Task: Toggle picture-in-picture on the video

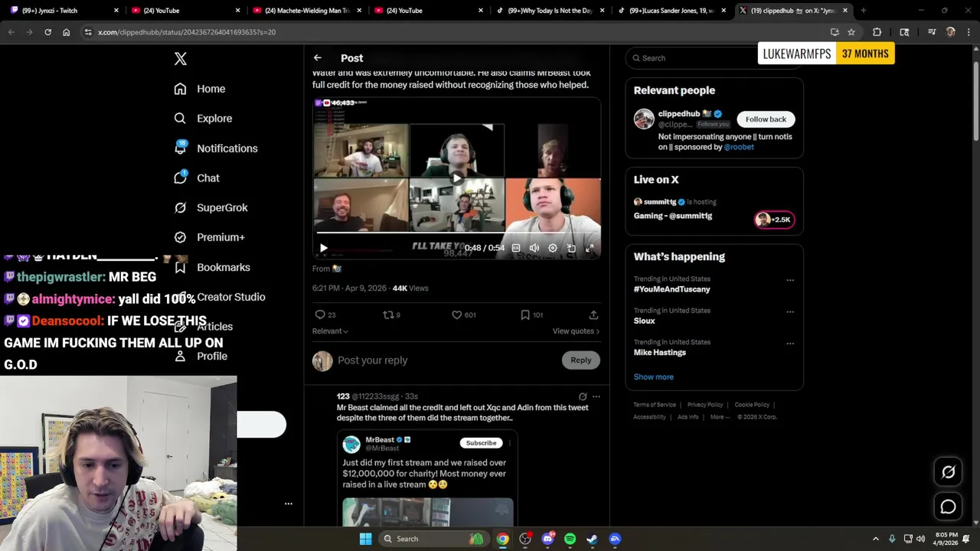Action: (571, 248)
